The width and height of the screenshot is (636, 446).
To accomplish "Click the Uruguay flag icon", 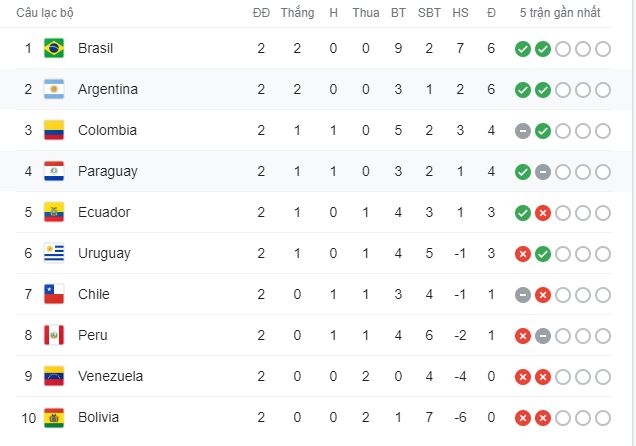I will click(x=54, y=253).
